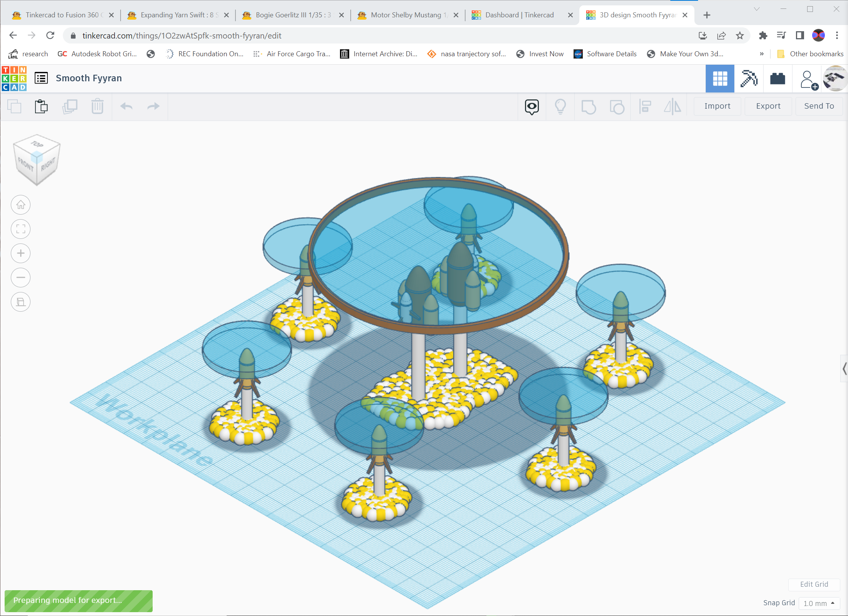The height and width of the screenshot is (616, 848).
Task: Click the Zoom out minus button
Action: [x=21, y=278]
